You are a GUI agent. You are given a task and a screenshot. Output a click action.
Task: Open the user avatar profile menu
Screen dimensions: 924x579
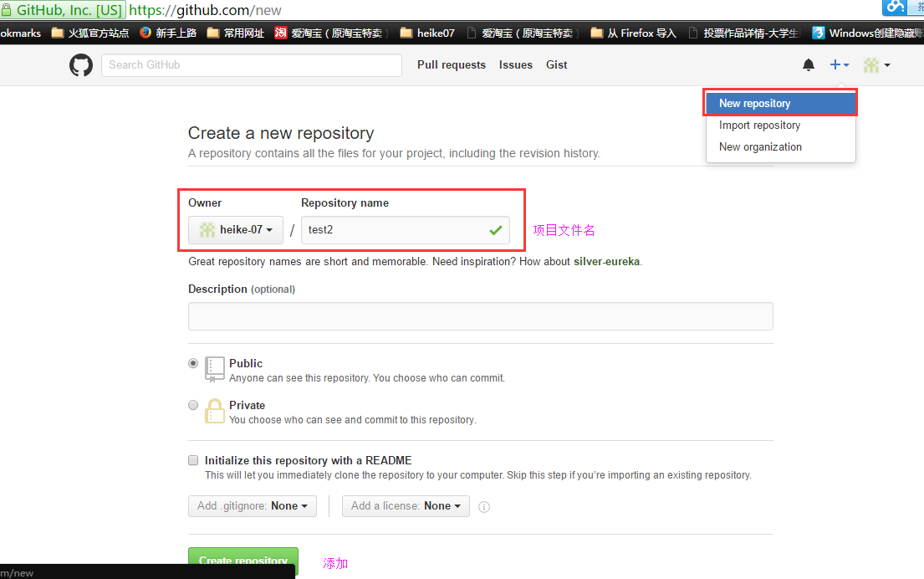point(877,65)
